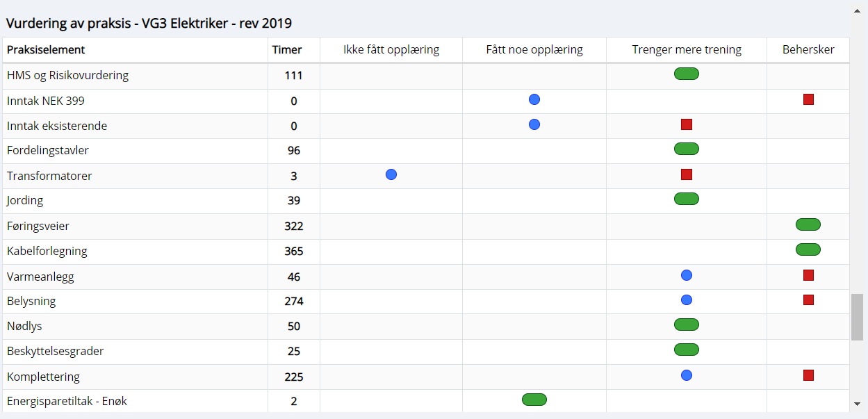Click the blue circle in Inntak NEK 399 row

[534, 99]
